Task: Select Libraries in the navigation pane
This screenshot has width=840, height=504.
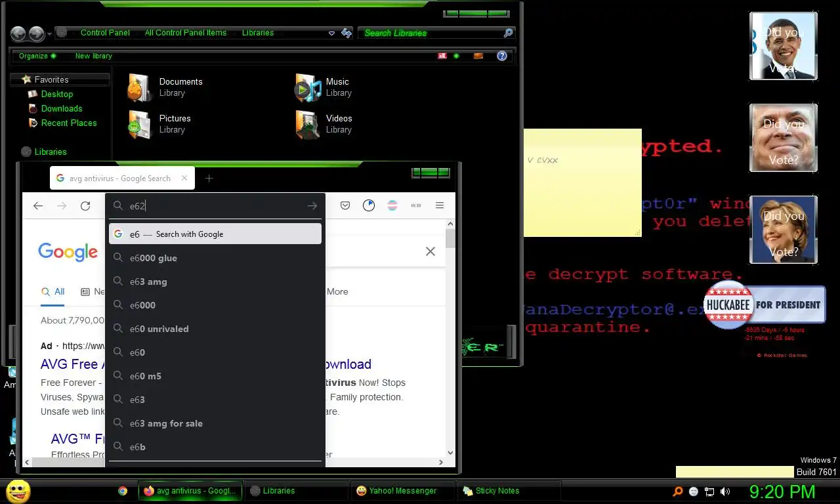Action: pos(51,152)
